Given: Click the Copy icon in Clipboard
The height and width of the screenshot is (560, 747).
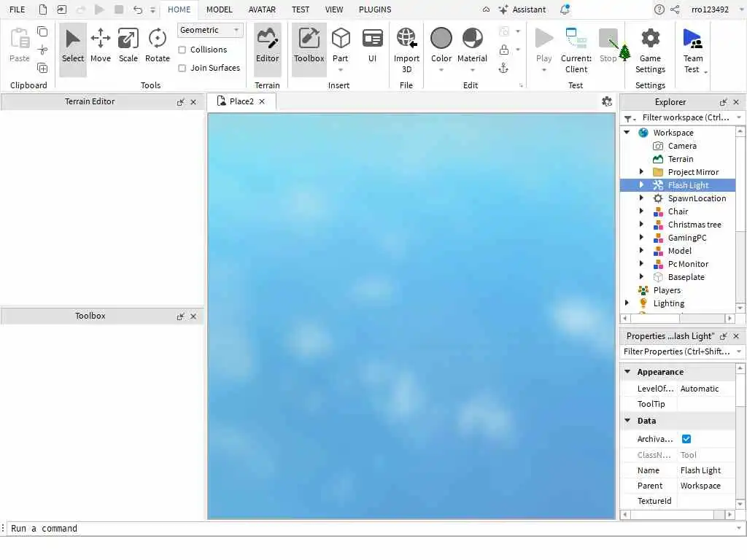Looking at the screenshot, I should pos(42,31).
